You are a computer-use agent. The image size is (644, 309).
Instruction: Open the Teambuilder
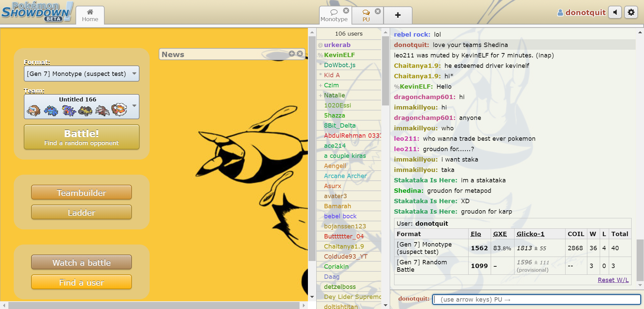click(82, 192)
